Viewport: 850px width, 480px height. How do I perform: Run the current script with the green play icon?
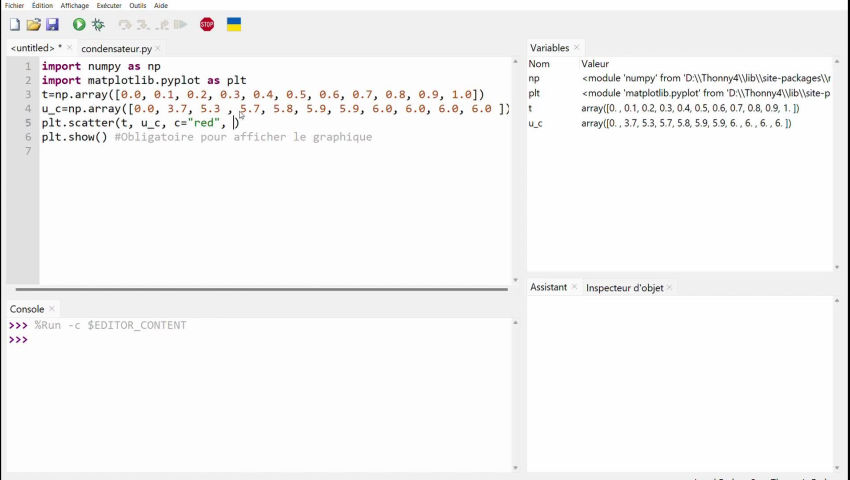(x=79, y=24)
